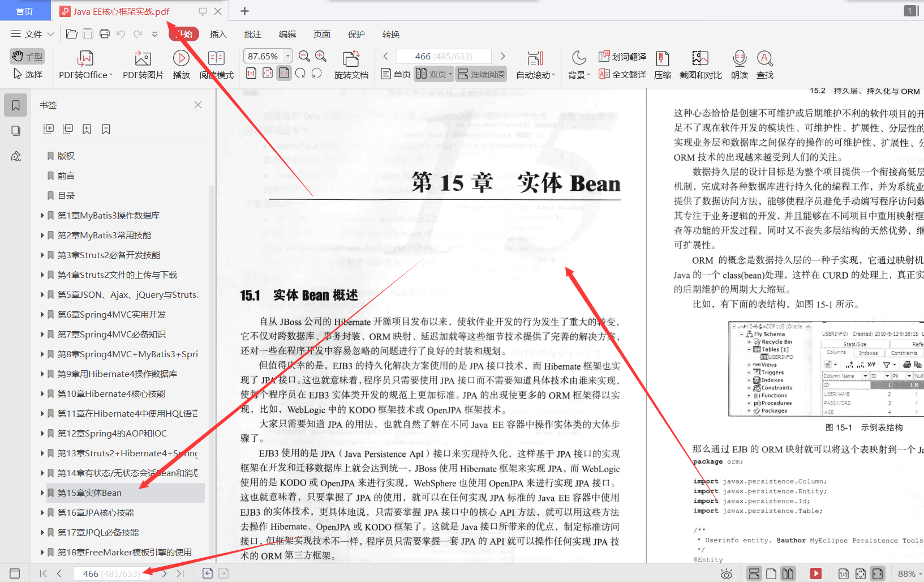Image resolution: width=924 pixels, height=582 pixels.
Task: Zoom in with the plus magnifier
Action: (321, 56)
